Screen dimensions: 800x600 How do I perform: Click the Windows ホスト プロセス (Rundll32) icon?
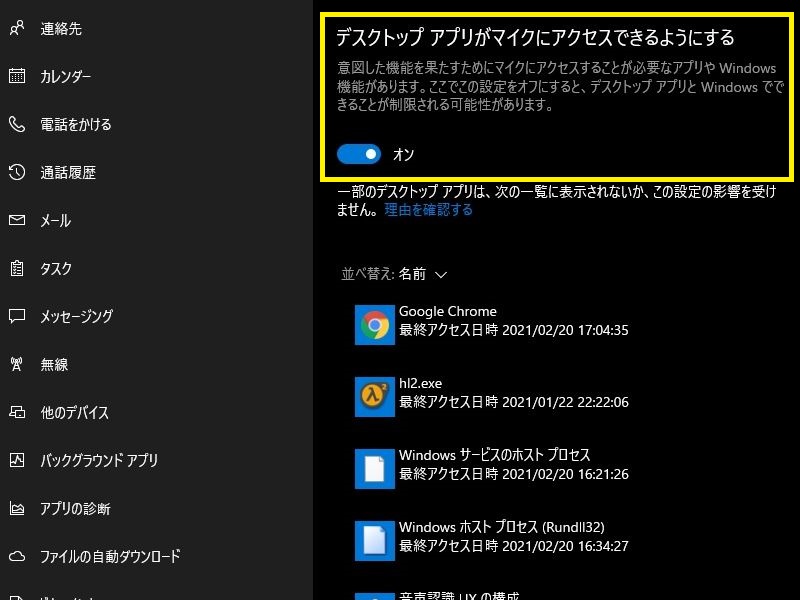pos(374,540)
